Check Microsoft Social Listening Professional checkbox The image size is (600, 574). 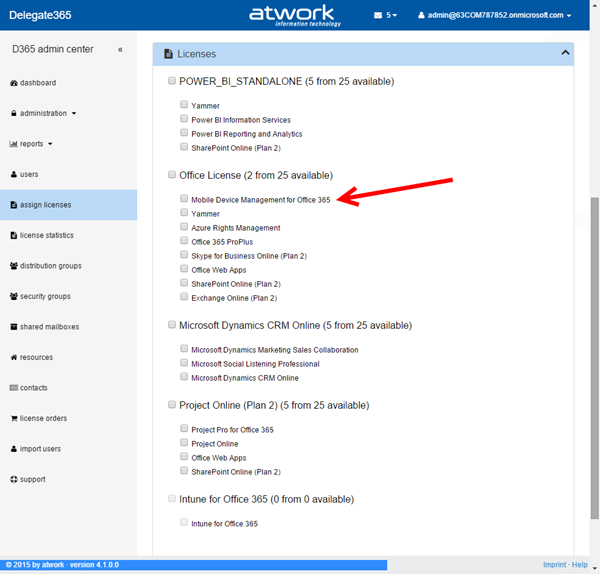click(x=184, y=363)
